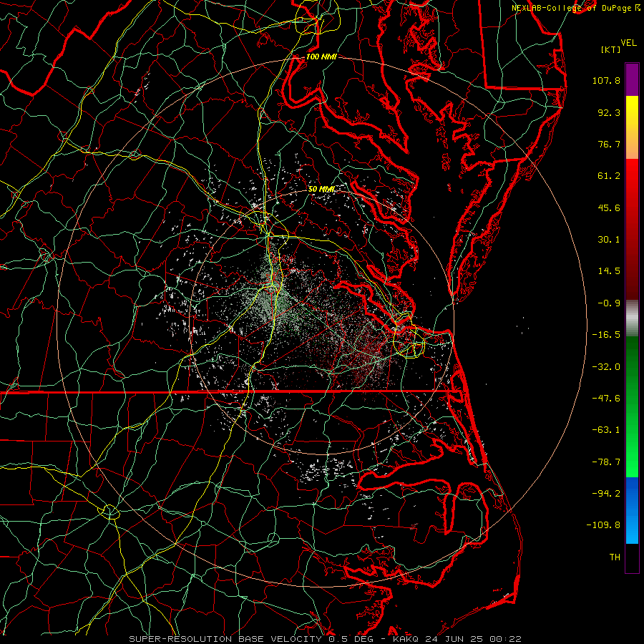Viewport: 644px width, 644px height.
Task: Click the Super-Resolution Base Velocity caption
Action: pyautogui.click(x=326, y=639)
